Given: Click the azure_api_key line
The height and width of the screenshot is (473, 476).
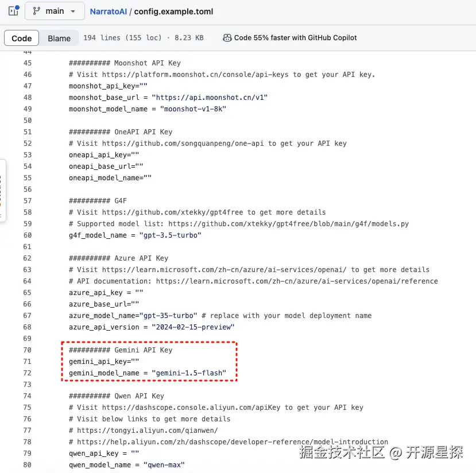Looking at the screenshot, I should [106, 293].
